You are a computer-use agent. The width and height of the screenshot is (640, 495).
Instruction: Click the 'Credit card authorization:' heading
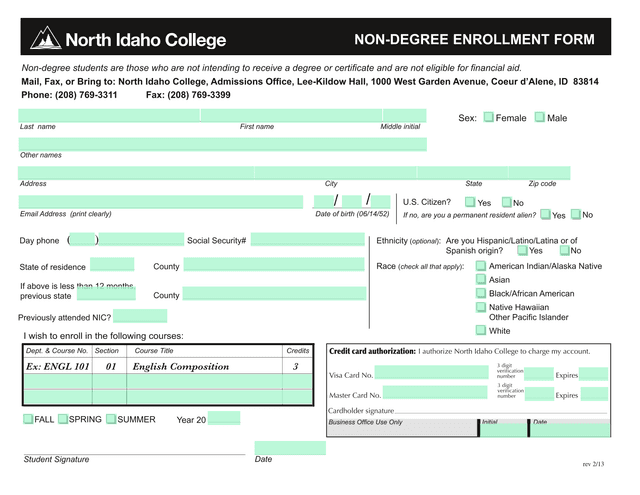click(372, 351)
